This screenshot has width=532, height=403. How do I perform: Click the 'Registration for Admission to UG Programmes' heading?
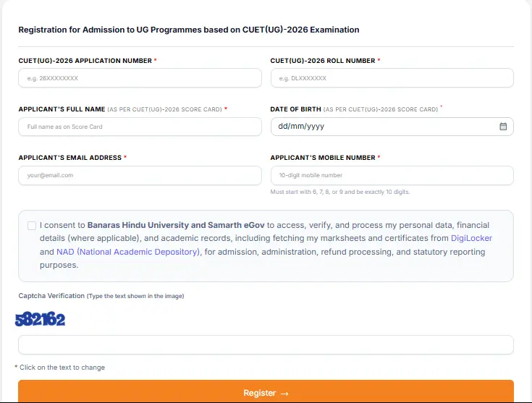click(x=189, y=30)
